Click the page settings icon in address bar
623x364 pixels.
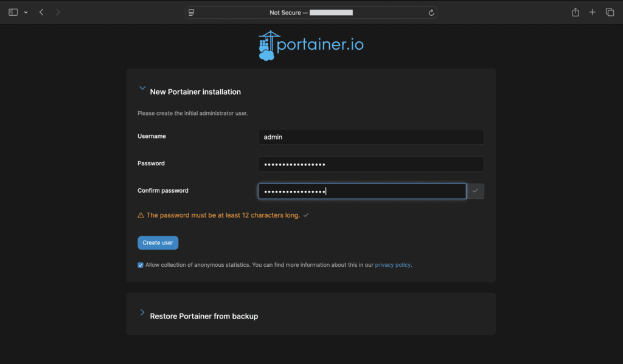click(x=191, y=12)
